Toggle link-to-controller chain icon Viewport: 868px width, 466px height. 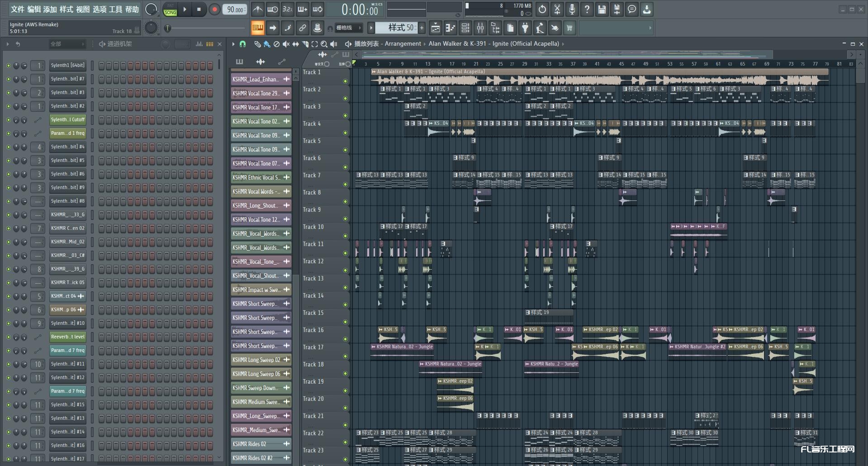(303, 28)
